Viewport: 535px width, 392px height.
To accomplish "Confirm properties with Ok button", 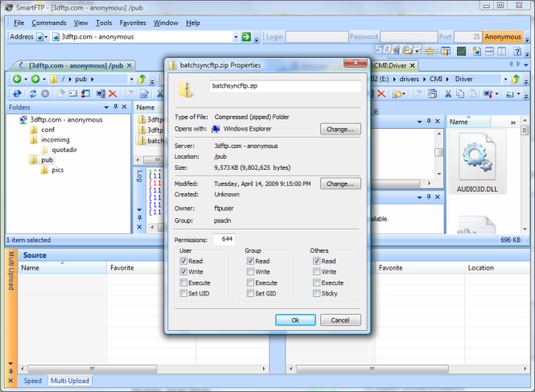I will pyautogui.click(x=295, y=320).
